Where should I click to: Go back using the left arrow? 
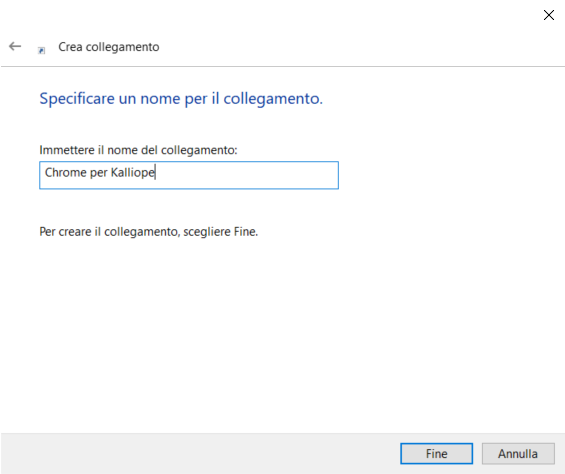(x=15, y=46)
